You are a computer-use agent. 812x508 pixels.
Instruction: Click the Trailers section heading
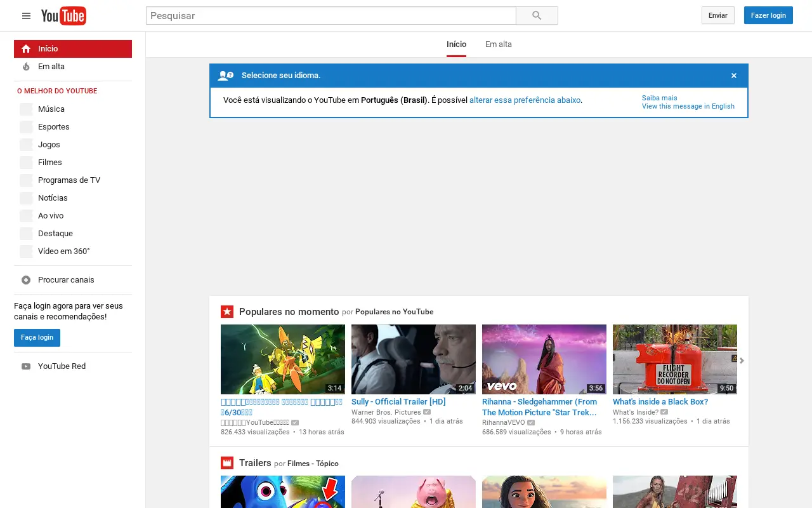[x=255, y=463]
